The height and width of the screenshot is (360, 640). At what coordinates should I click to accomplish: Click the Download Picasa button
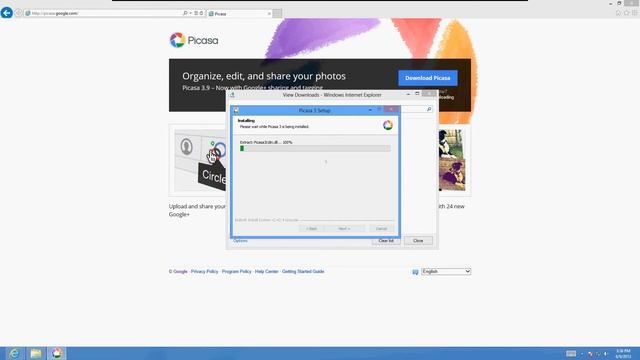428,78
